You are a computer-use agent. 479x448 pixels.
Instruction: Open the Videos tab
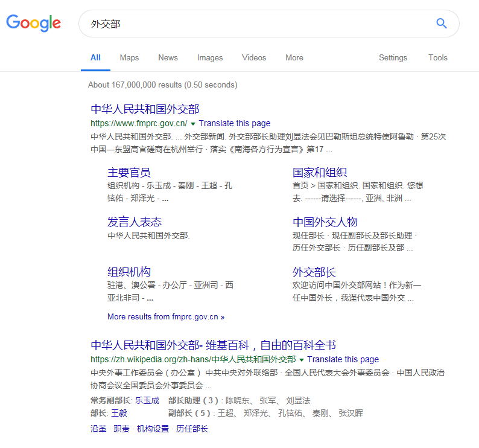254,58
